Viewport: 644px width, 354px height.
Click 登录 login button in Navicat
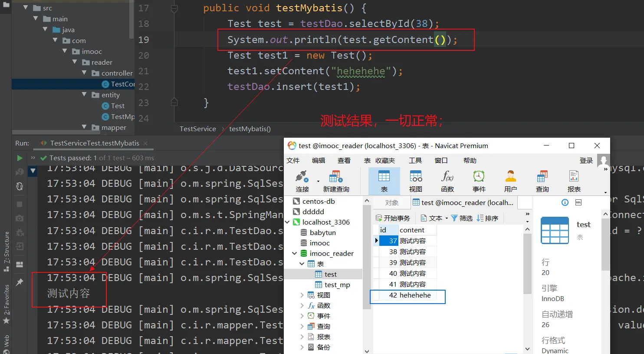coord(586,161)
